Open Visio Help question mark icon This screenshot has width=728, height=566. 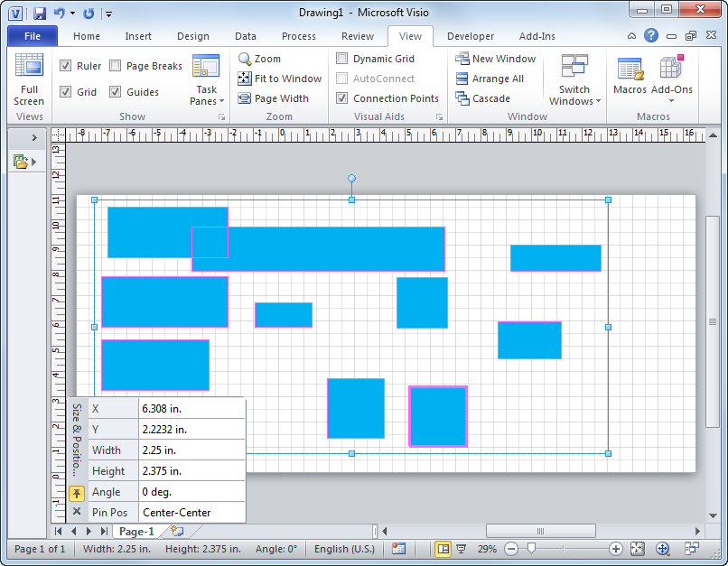(x=650, y=36)
